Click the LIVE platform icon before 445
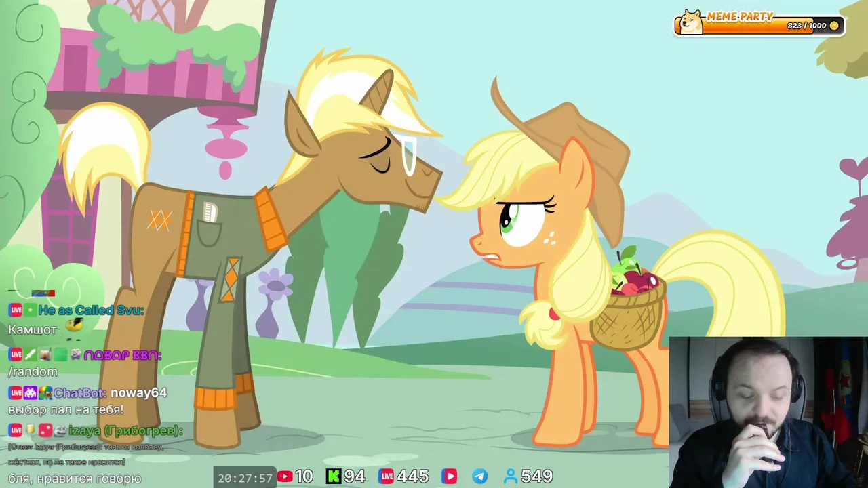 387,476
